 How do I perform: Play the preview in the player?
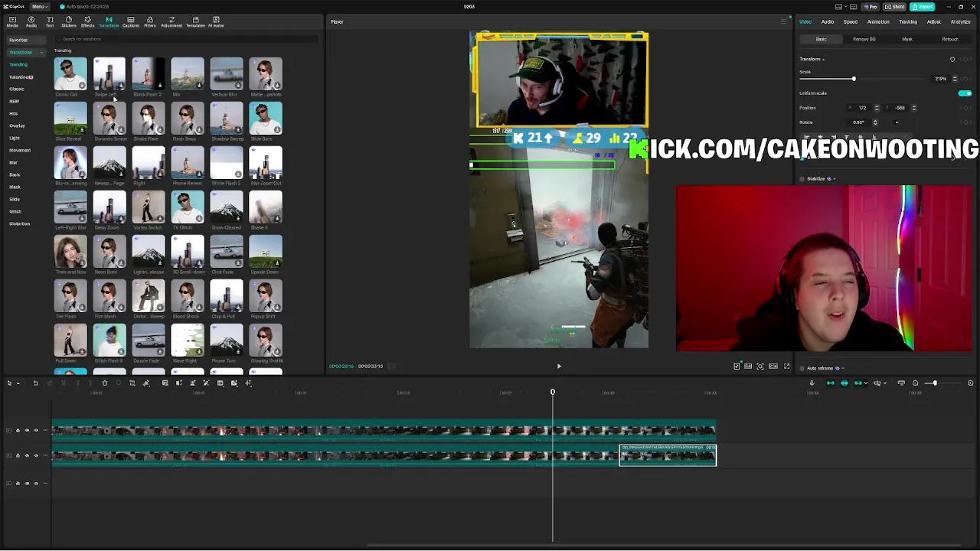(559, 366)
